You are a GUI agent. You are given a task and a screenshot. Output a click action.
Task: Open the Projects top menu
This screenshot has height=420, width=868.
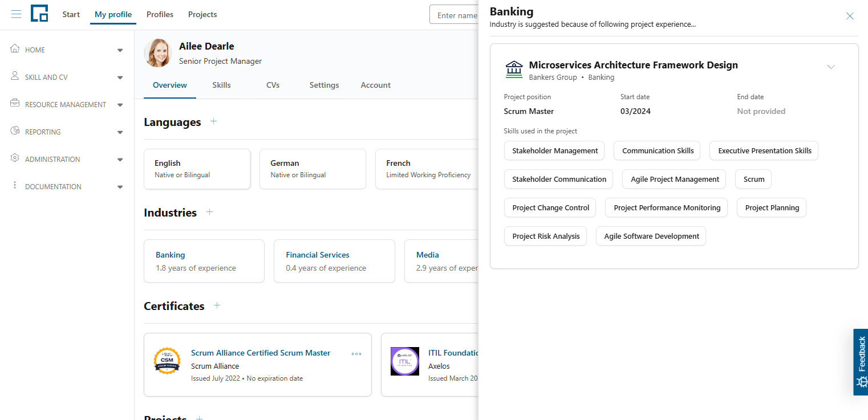point(202,14)
